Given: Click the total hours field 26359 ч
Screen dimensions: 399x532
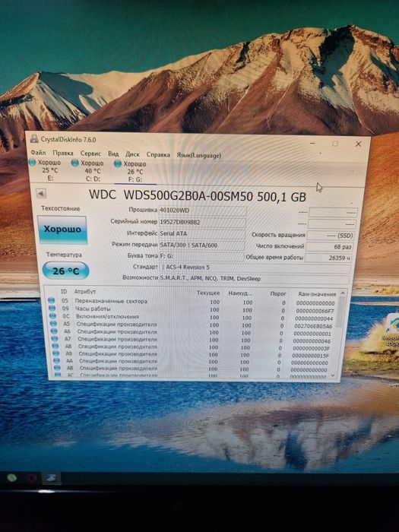Looking at the screenshot, I should pyautogui.click(x=328, y=258).
